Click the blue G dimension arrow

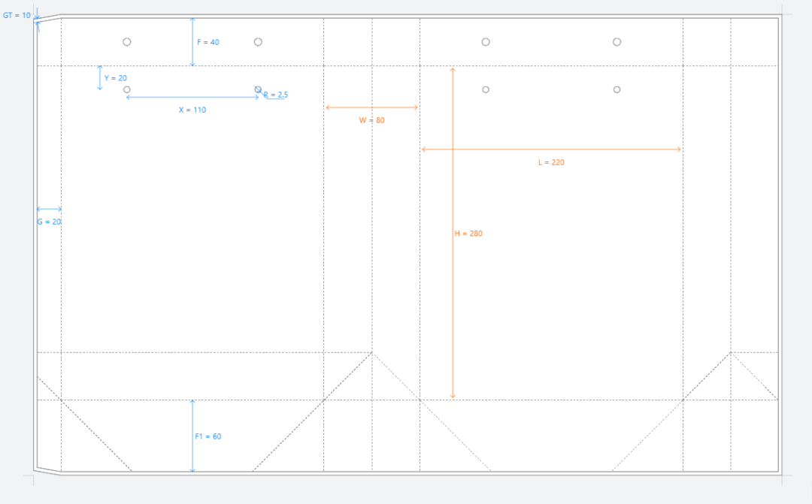click(49, 209)
